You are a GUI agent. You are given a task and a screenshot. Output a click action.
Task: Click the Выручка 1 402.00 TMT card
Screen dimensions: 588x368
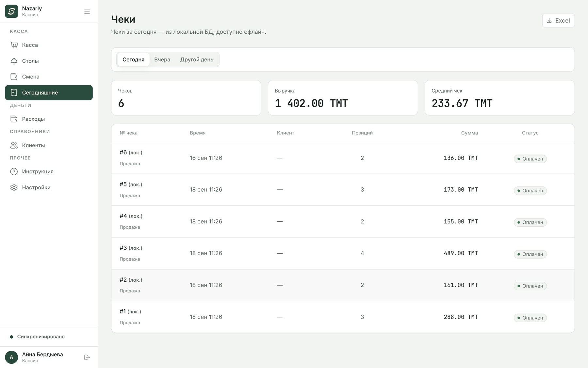coord(343,98)
